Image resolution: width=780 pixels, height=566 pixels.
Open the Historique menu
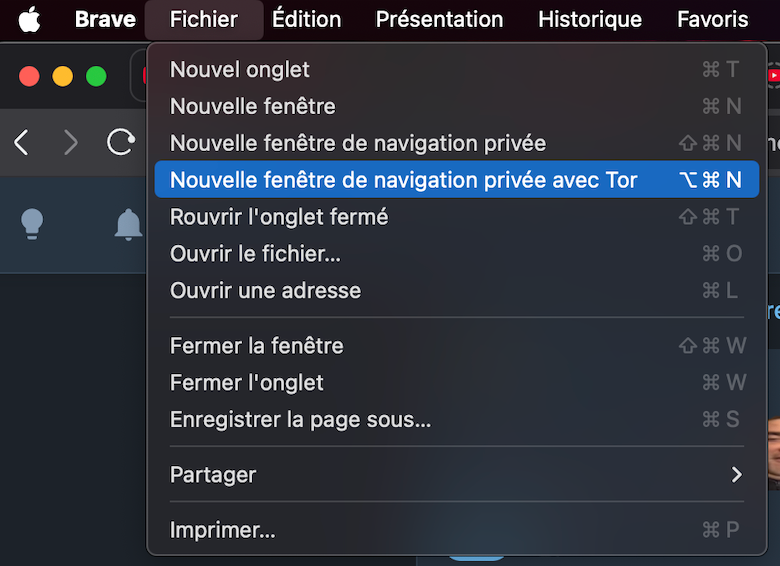(x=590, y=19)
